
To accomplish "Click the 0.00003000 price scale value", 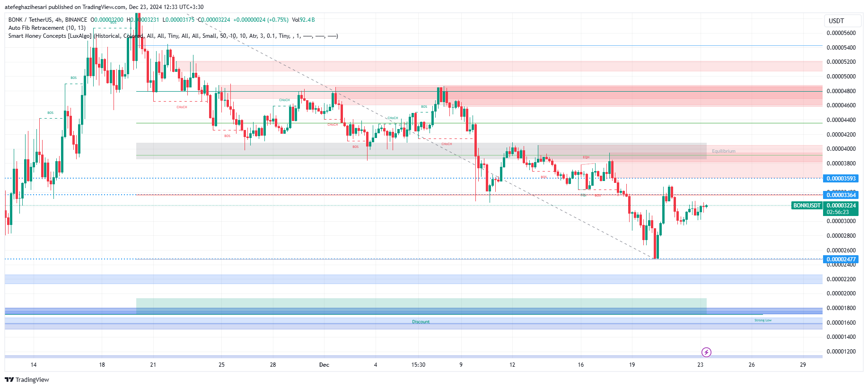I will (x=841, y=221).
